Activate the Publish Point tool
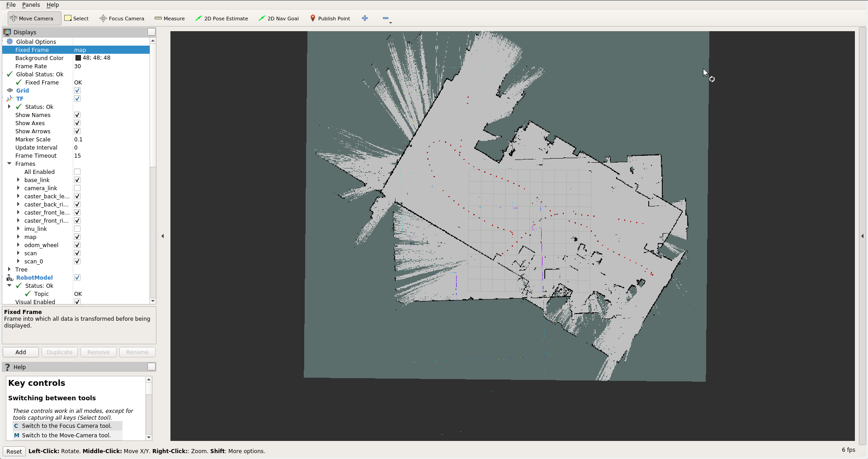This screenshot has height=459, width=868. (330, 18)
